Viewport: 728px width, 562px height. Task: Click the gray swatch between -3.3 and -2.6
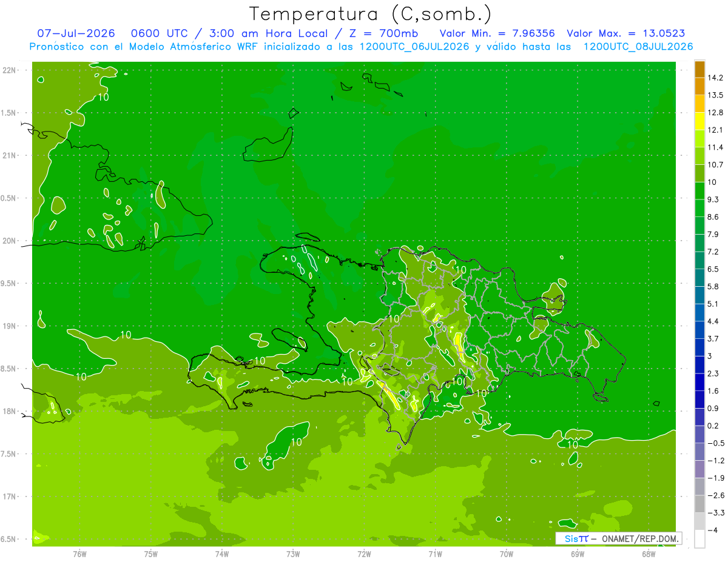(699, 504)
